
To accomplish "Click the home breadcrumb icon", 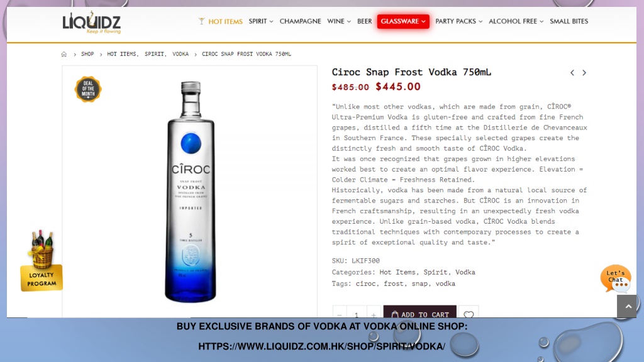I will coord(64,54).
